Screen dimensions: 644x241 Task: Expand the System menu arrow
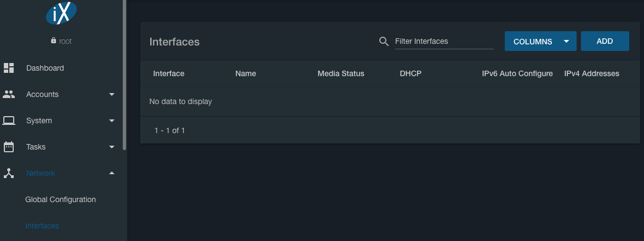click(112, 120)
